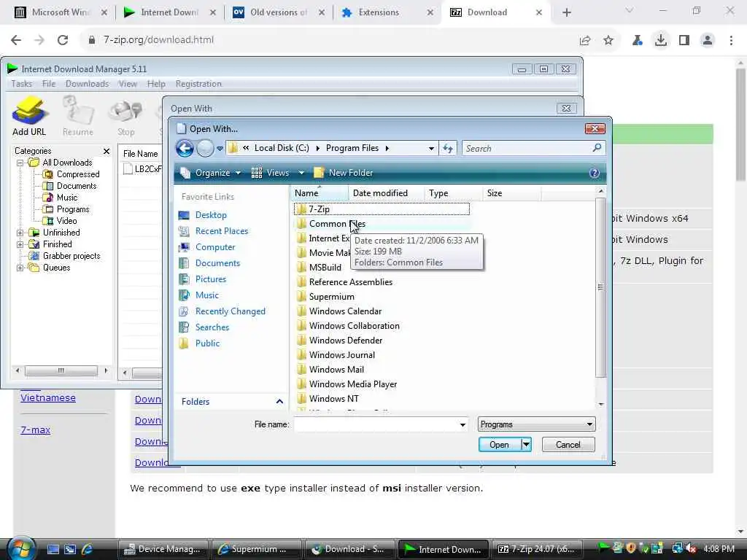
Task: Expand the Unfinished category node
Action: click(20, 233)
